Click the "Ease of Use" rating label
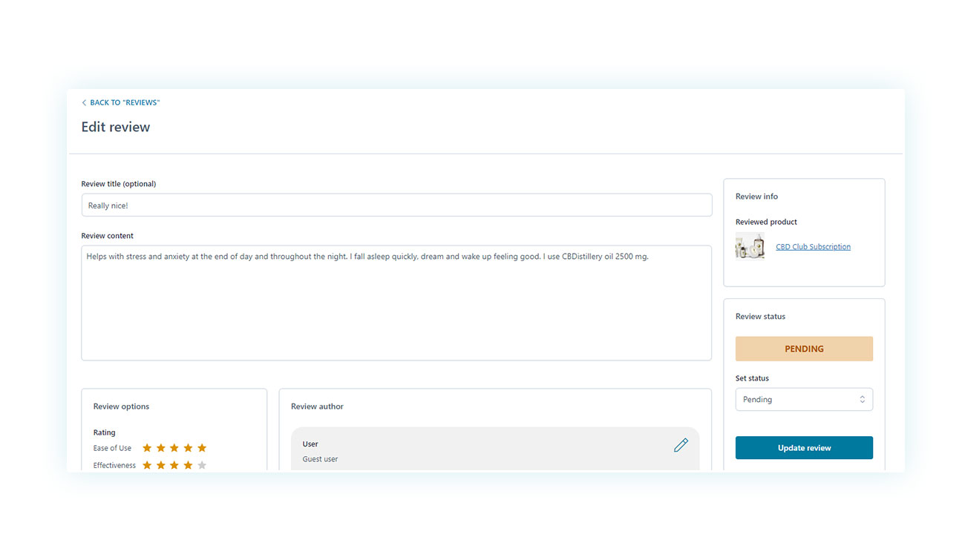The width and height of the screenshot is (965, 560). 112,448
